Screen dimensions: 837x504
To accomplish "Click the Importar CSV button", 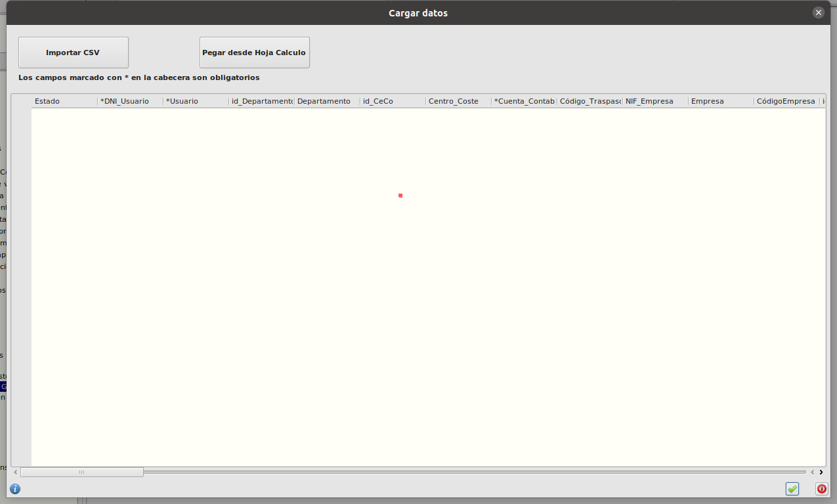I will coord(74,52).
